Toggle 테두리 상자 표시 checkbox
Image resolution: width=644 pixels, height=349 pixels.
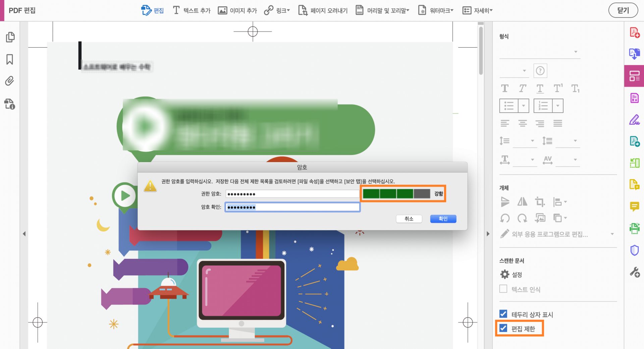coord(503,314)
